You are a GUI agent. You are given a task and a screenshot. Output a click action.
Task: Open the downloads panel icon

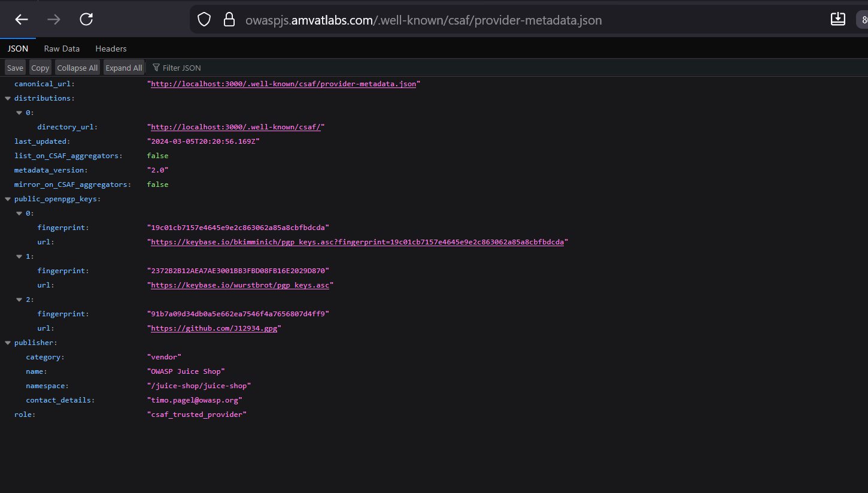[x=837, y=19]
